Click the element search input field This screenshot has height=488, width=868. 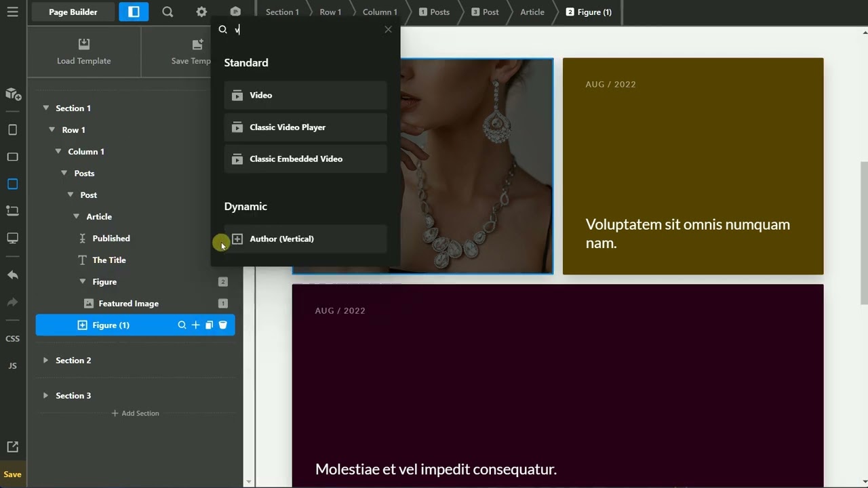(305, 29)
